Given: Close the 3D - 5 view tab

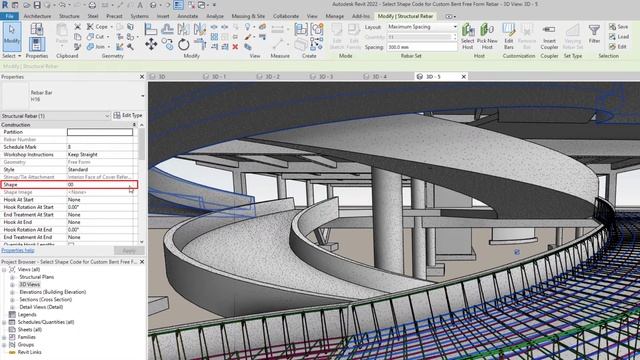Looking at the screenshot, I should (x=464, y=77).
